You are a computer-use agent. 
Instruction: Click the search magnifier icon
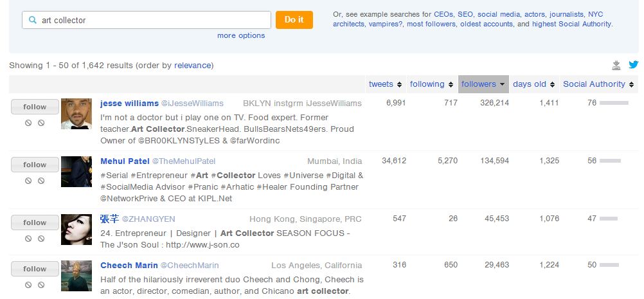coord(32,20)
